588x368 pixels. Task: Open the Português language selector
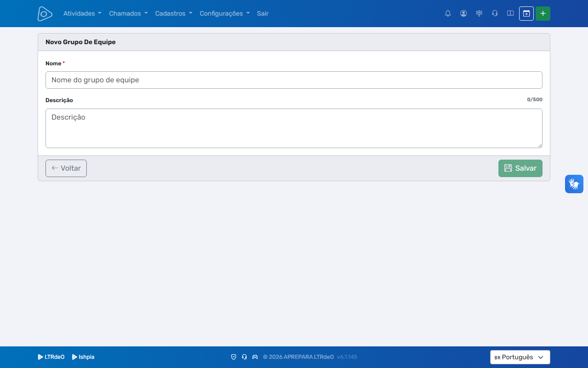point(520,357)
